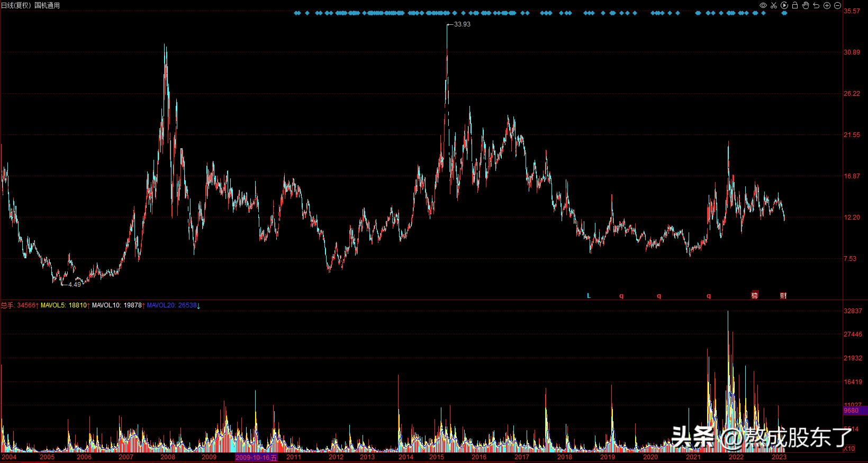Click the red q marker near 2021
The image size is (868, 463).
coord(709,296)
